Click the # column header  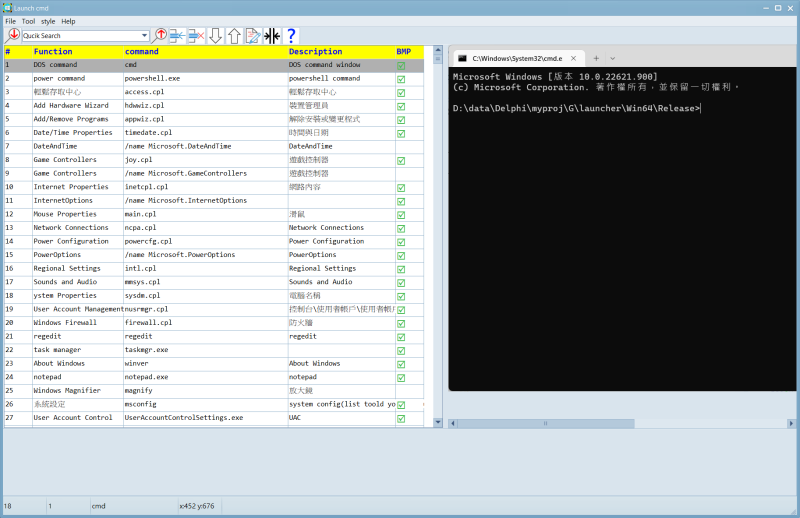point(18,52)
